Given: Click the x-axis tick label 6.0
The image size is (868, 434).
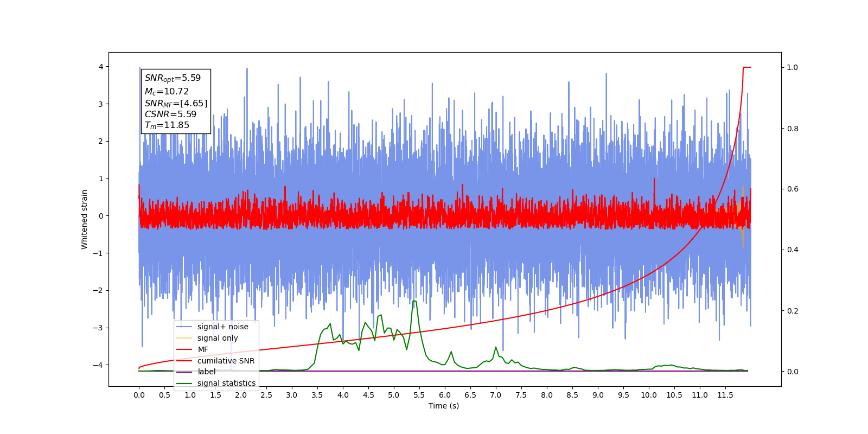Looking at the screenshot, I should [x=445, y=395].
